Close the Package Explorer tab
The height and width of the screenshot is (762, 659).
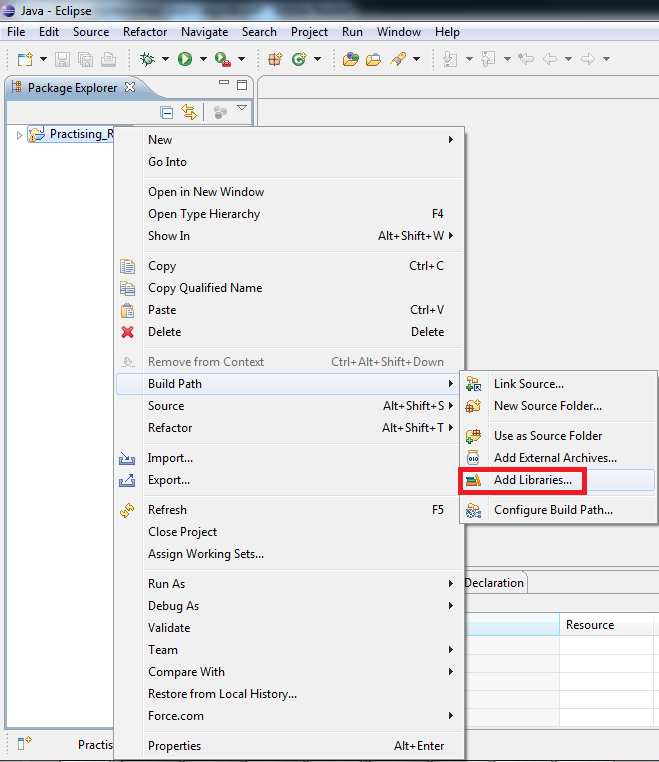130,87
